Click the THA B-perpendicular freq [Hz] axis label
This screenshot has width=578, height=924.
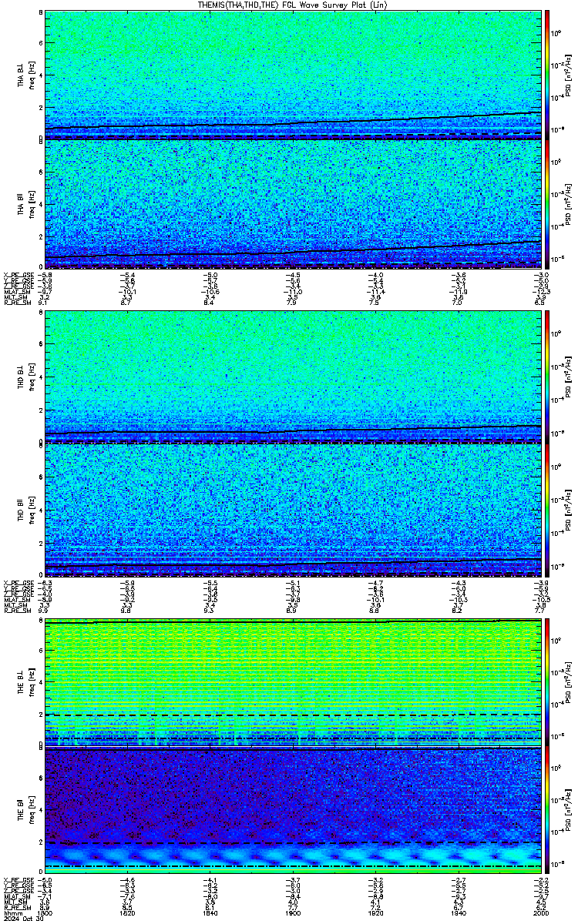coord(31,75)
